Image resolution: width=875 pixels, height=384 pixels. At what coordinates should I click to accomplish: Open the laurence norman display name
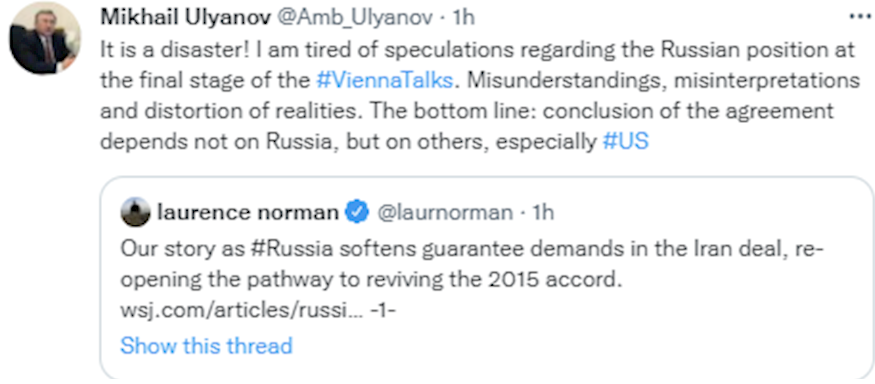pos(248,213)
